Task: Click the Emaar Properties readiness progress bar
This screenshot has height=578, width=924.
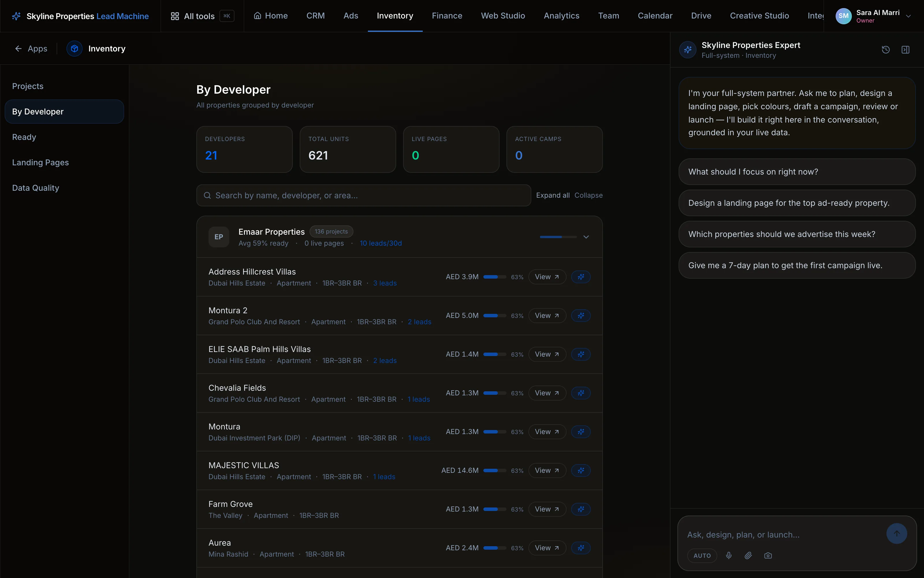Action: point(558,237)
